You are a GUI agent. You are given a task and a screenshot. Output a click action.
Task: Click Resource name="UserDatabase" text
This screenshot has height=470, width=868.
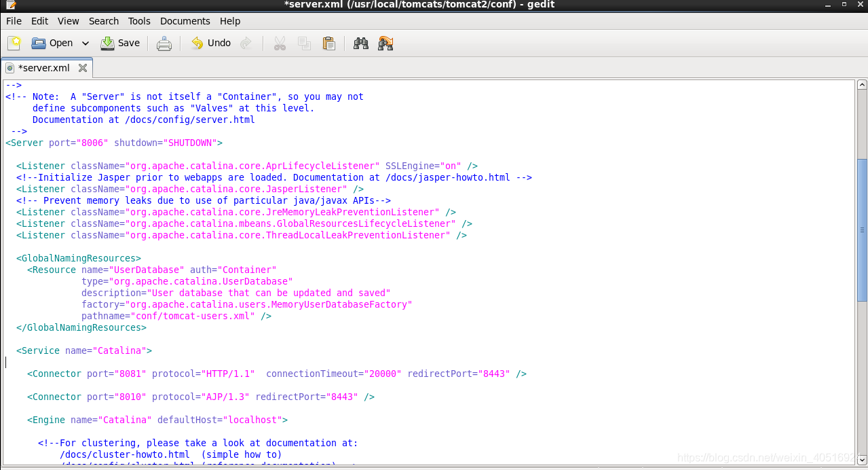(x=106, y=270)
